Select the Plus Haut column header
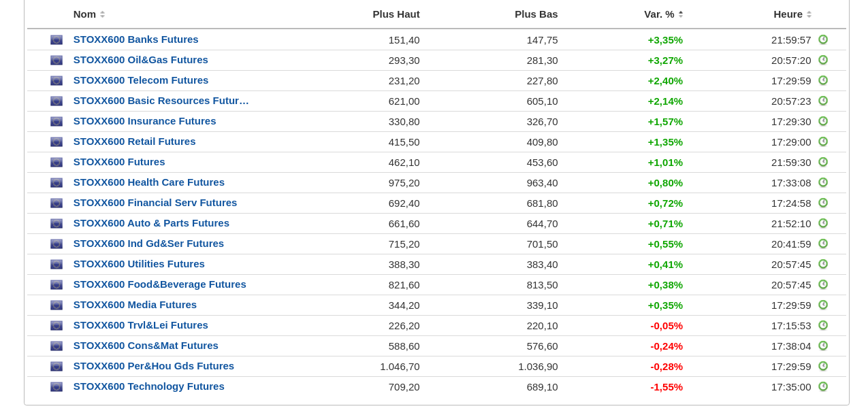This screenshot has width=868, height=415. click(396, 14)
